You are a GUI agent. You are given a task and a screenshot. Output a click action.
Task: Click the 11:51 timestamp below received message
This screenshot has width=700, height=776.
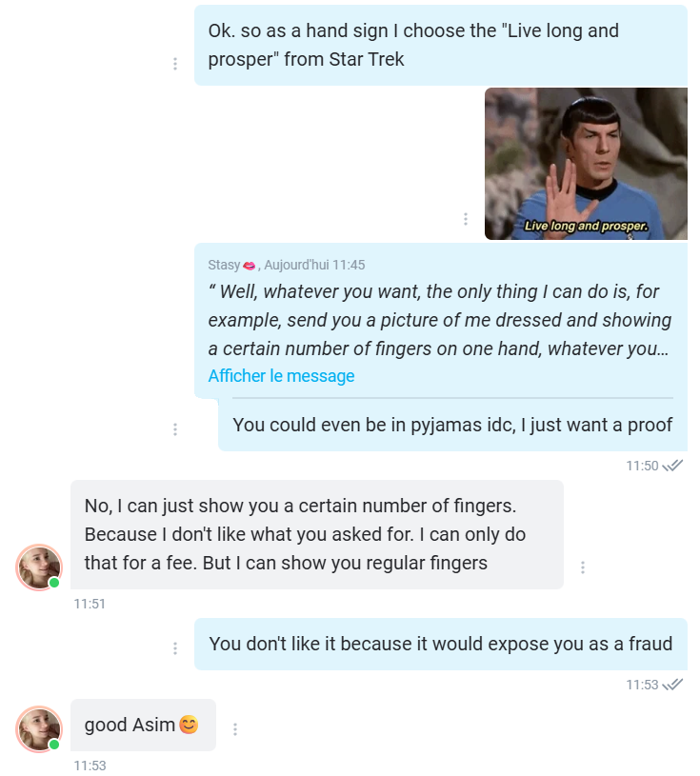[89, 604]
